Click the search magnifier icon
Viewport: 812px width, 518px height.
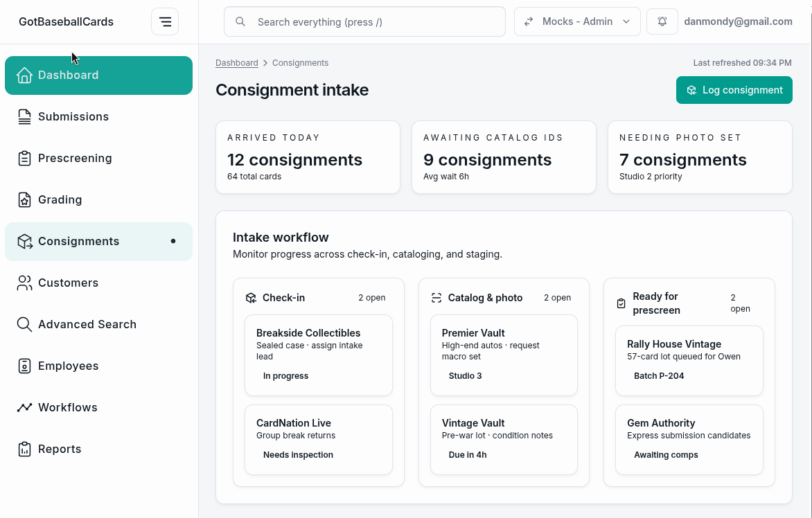pyautogui.click(x=240, y=21)
